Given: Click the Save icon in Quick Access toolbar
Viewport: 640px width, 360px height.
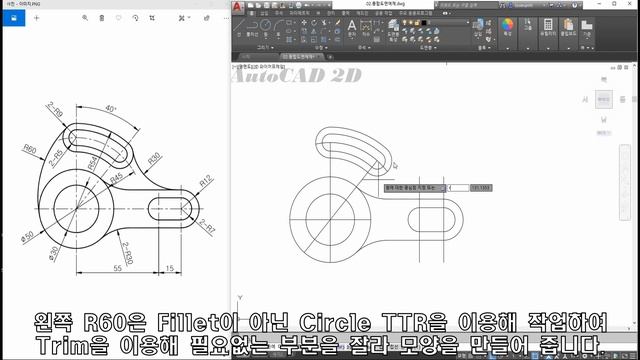Looking at the screenshot, I should coord(267,5).
